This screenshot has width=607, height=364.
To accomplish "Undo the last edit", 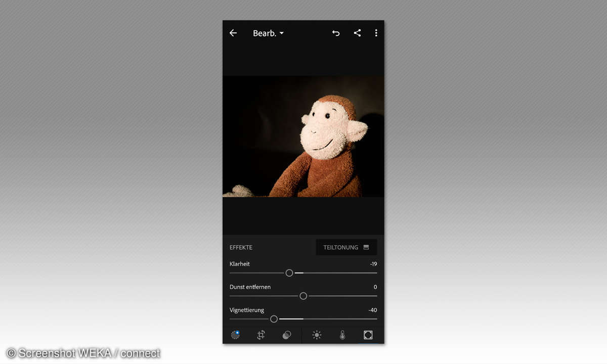I will point(336,33).
